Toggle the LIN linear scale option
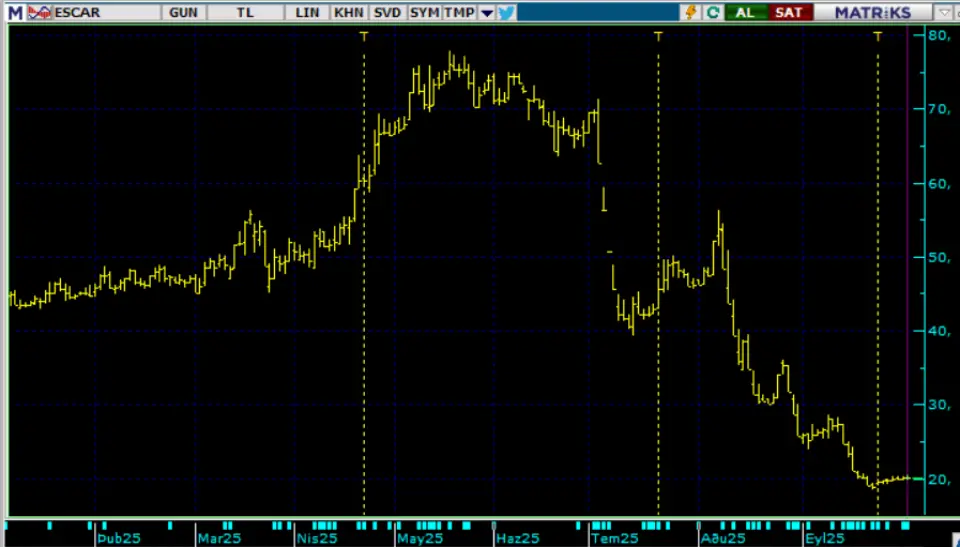The image size is (960, 547). (x=308, y=12)
